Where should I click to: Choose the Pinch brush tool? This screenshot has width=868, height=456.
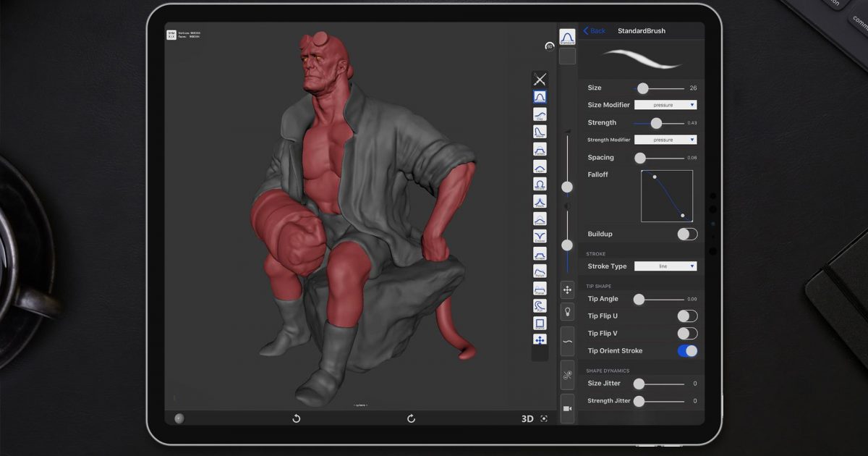pyautogui.click(x=540, y=201)
